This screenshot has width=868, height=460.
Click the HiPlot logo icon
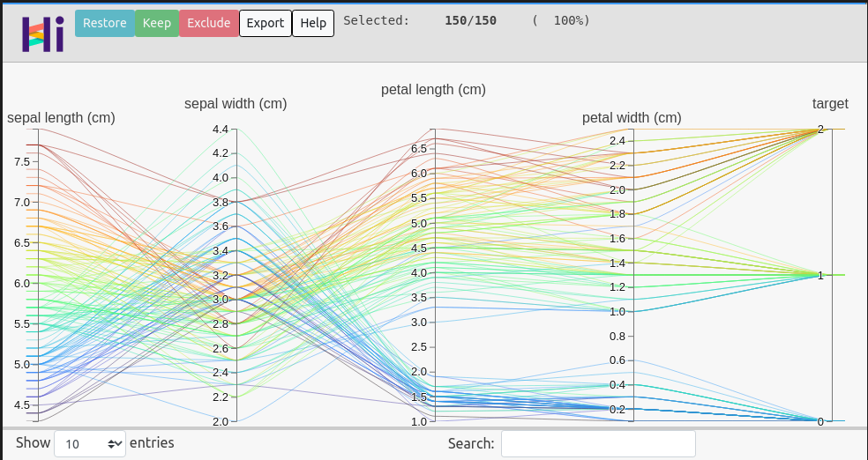pyautogui.click(x=42, y=33)
